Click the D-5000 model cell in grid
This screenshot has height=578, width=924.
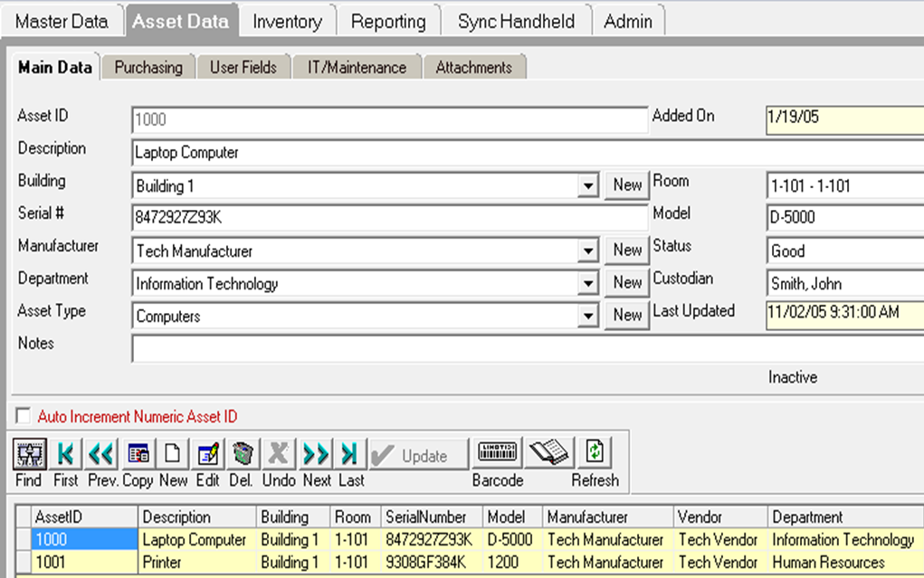pyautogui.click(x=512, y=540)
